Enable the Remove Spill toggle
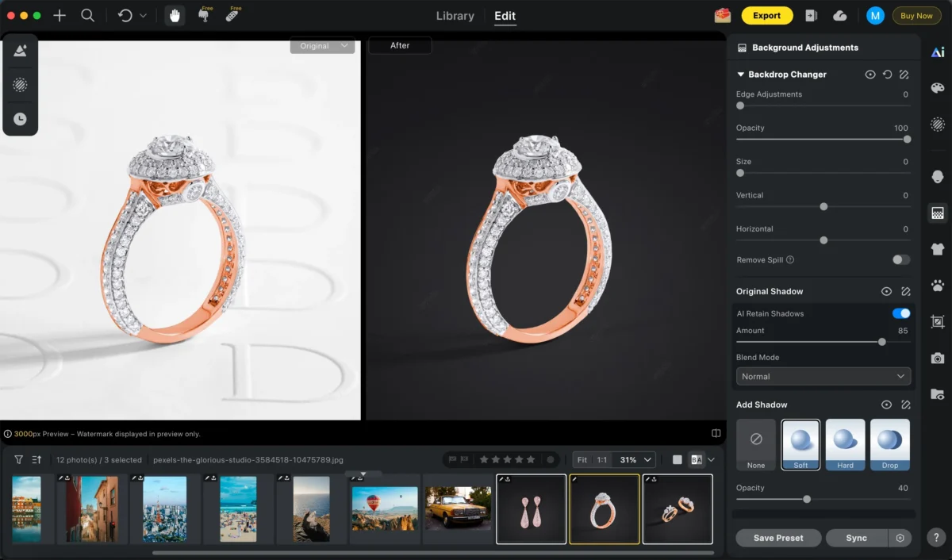This screenshot has width=952, height=560. pos(900,259)
